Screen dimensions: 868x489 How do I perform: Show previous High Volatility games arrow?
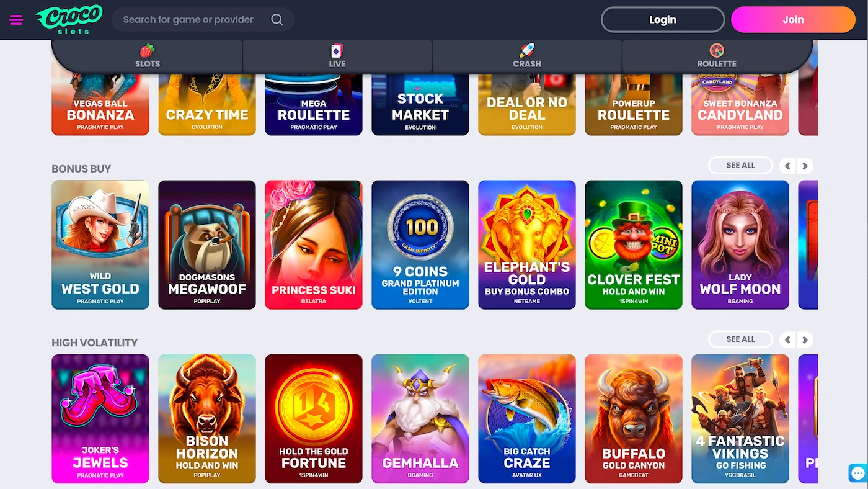pyautogui.click(x=787, y=339)
